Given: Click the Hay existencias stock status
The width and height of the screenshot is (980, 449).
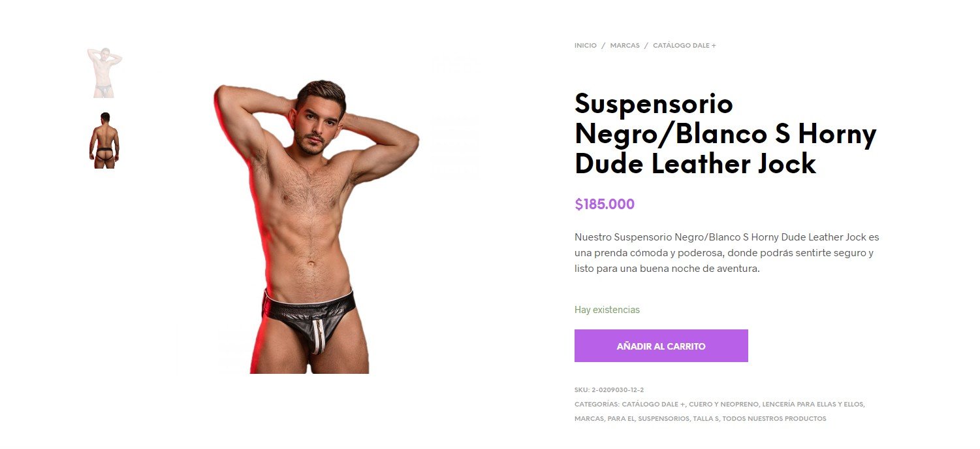Looking at the screenshot, I should 607,310.
